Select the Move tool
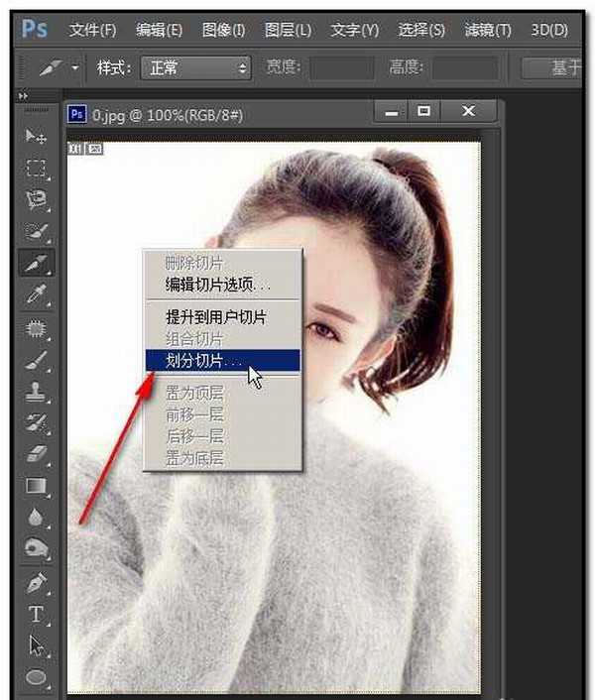 (37, 136)
